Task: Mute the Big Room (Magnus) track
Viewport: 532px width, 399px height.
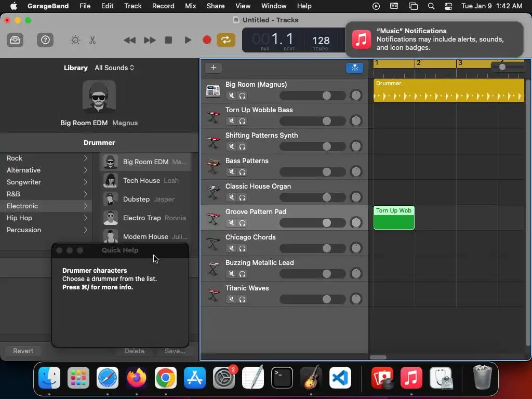Action: [x=231, y=96]
